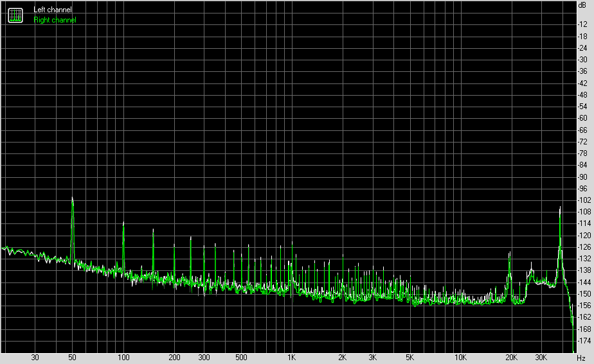Click the -114 dB axis value
594x364 pixels.
pos(584,223)
